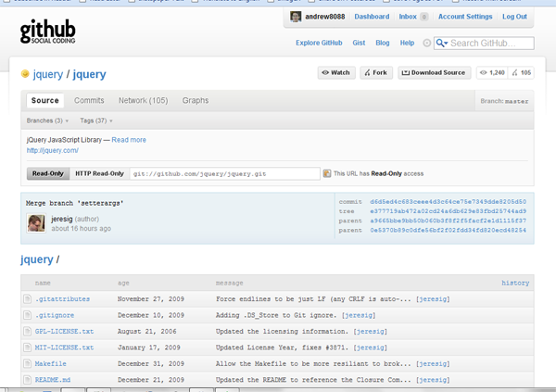Click the Fork button
556x392 pixels.
pos(376,72)
